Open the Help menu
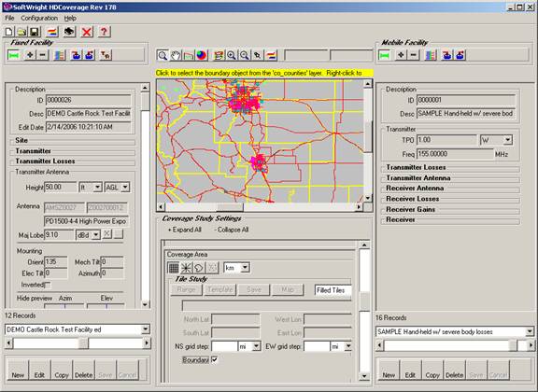The image size is (538, 392). (x=70, y=18)
